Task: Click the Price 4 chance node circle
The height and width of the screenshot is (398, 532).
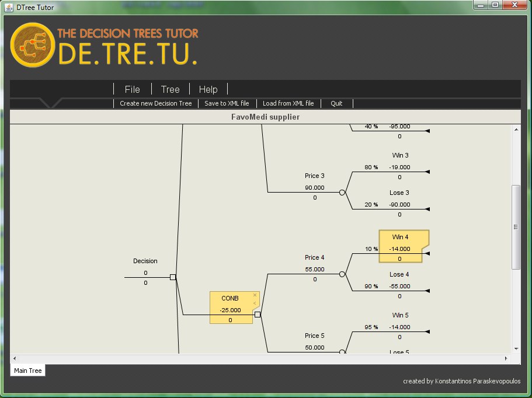Action: [x=342, y=274]
